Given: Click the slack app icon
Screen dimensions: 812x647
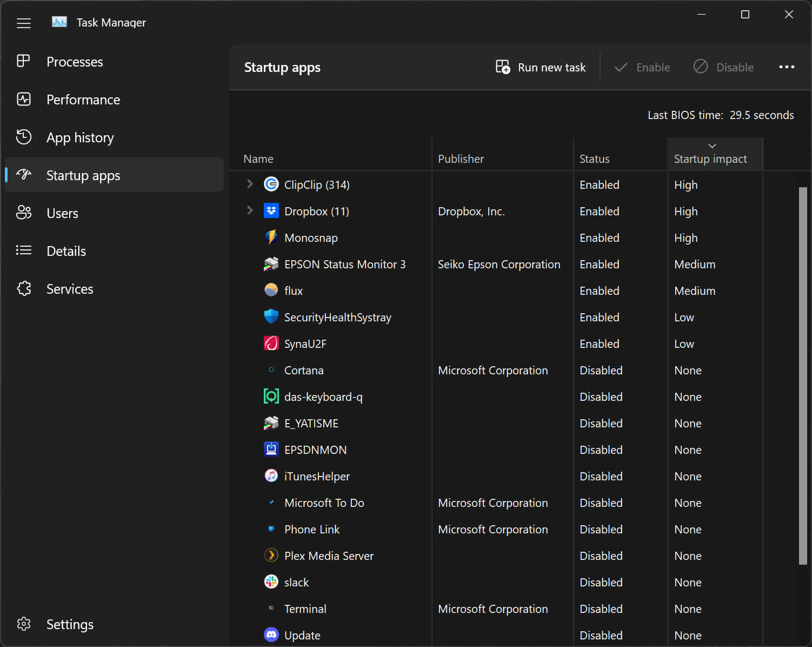Looking at the screenshot, I should 271,582.
